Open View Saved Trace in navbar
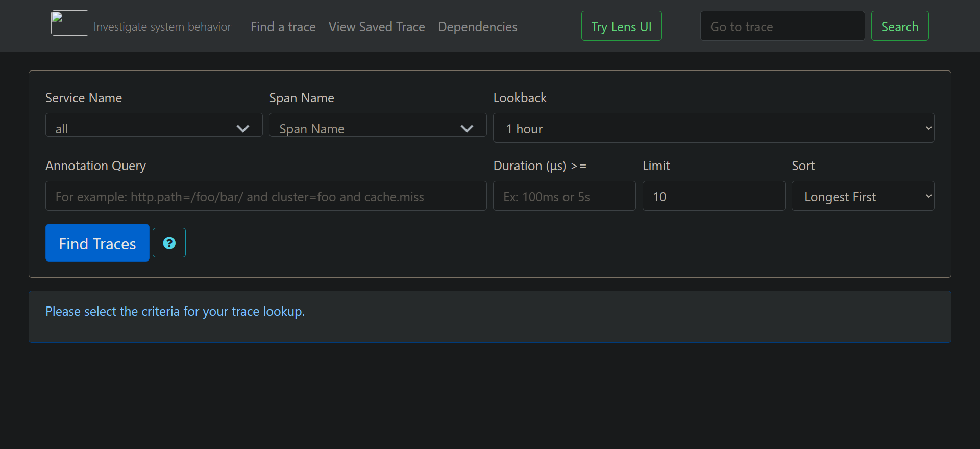Screen dimensions: 980x449 coord(377,27)
